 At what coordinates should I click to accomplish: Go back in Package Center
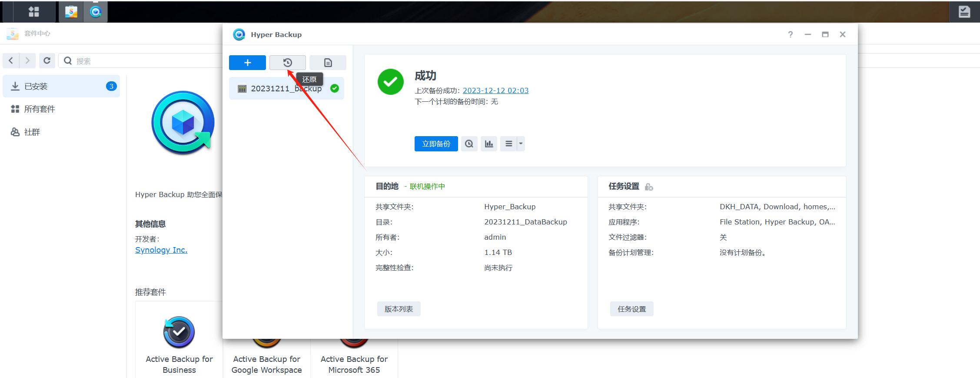[11, 61]
